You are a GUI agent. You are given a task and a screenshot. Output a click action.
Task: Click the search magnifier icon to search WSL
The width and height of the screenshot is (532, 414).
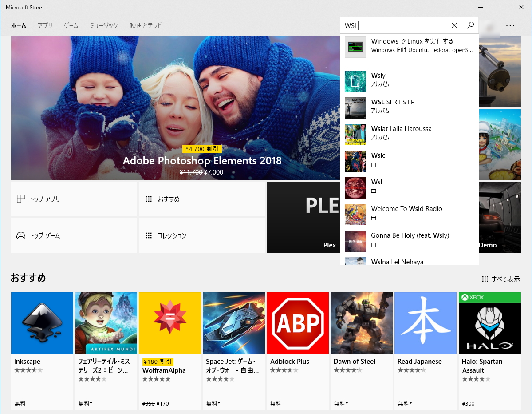pyautogui.click(x=470, y=25)
